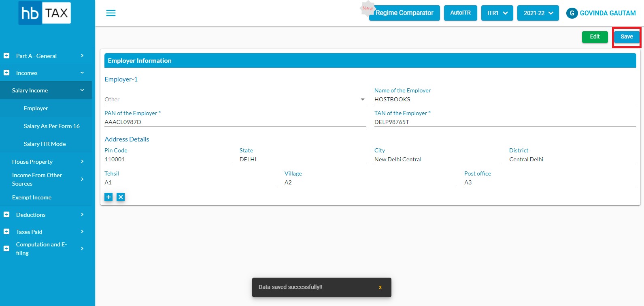Expand Income From Other Sources chevron
This screenshot has height=306, width=644.
coord(82,179)
